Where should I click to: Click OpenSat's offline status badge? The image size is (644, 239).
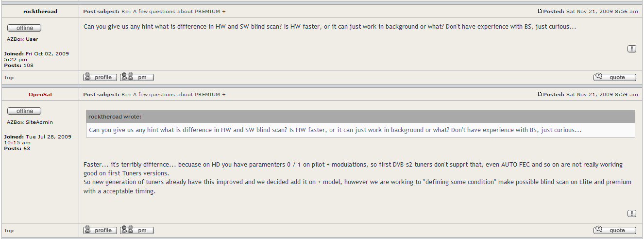click(x=24, y=111)
